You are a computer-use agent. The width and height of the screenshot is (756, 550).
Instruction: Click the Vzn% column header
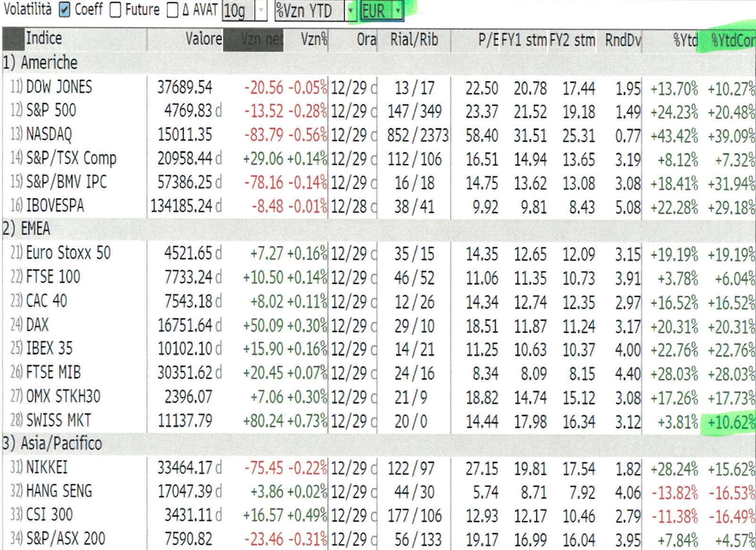point(314,39)
